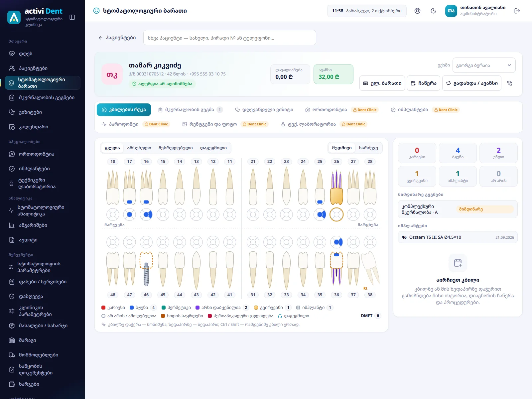Click blue ბჟენი legend swatch
Screen dimensions: 532x399
(x=132, y=308)
